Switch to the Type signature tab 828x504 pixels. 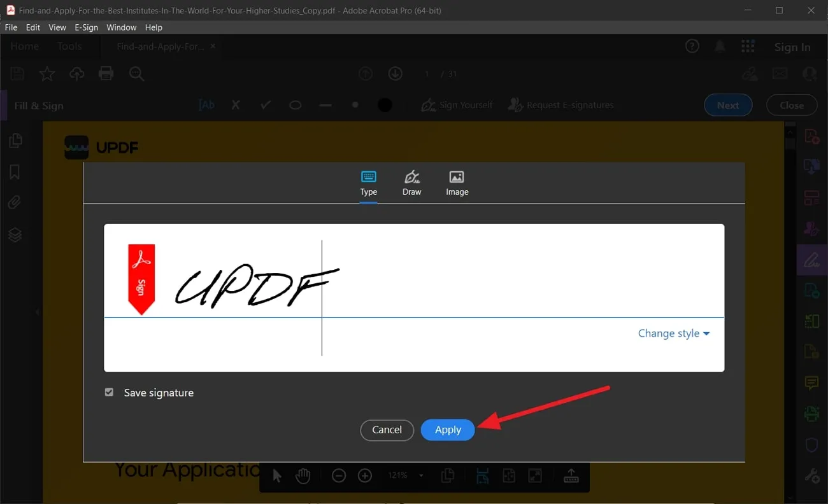(x=369, y=183)
